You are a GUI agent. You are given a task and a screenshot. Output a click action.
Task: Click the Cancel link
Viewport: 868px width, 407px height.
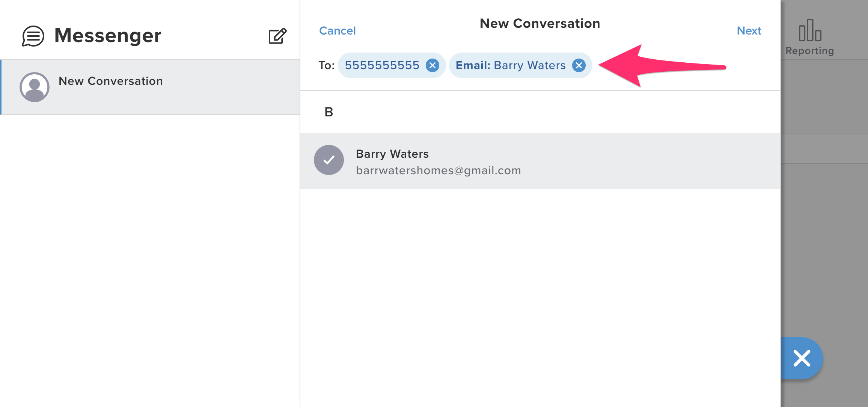(337, 31)
